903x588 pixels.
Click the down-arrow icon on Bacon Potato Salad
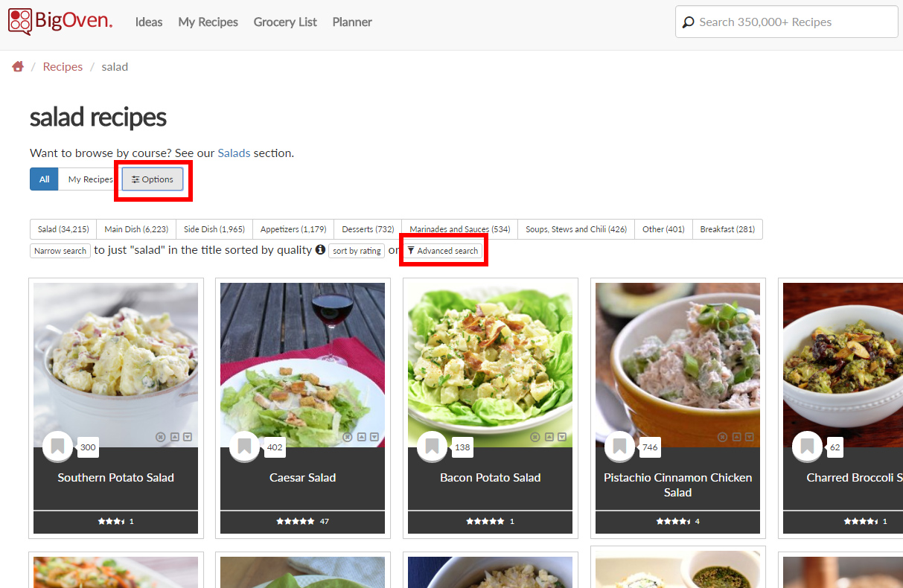[562, 437]
